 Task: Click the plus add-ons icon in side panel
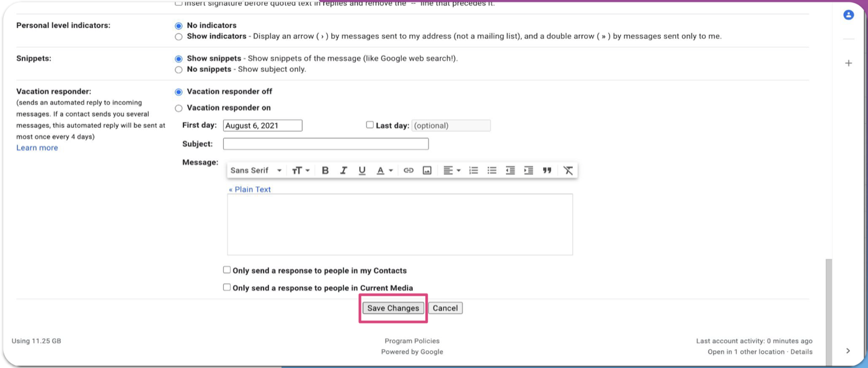point(849,63)
